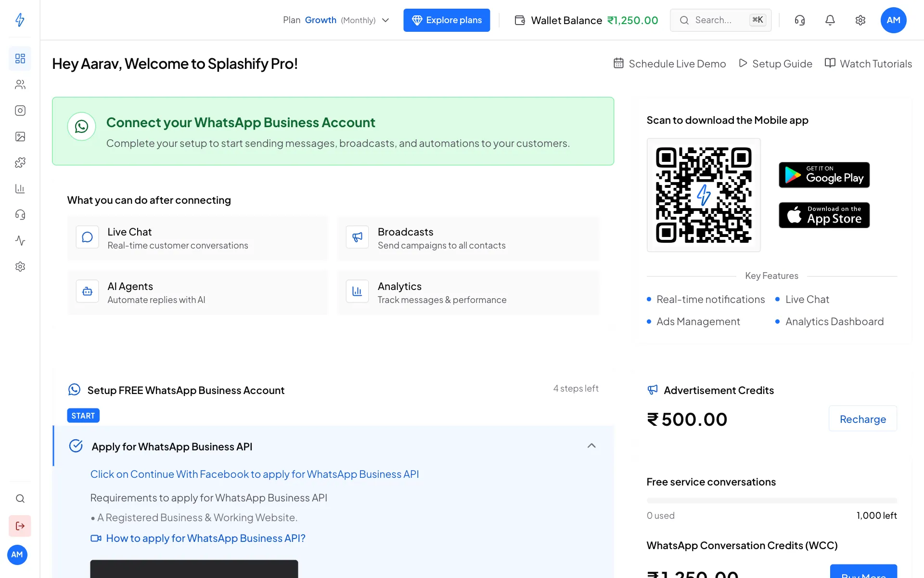The height and width of the screenshot is (578, 924).
Task: Click the Explore plans button
Action: (447, 20)
